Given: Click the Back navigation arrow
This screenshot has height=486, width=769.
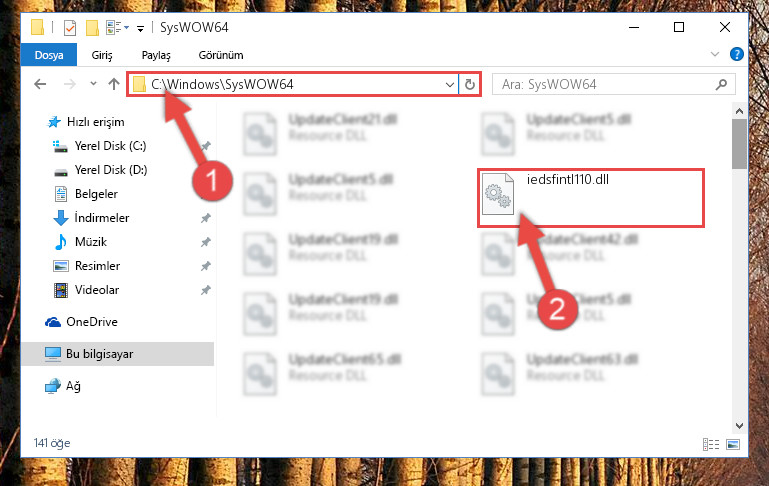Looking at the screenshot, I should [40, 84].
